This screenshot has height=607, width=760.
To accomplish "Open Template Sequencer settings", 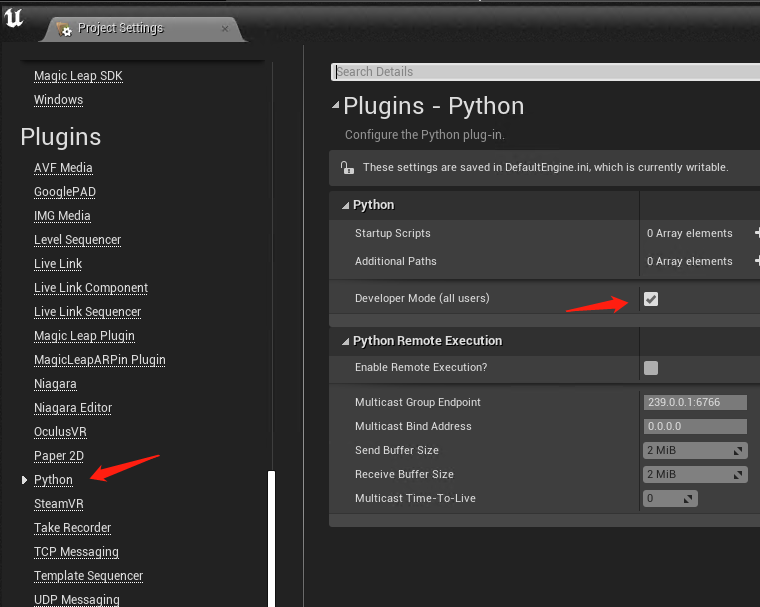I will (88, 576).
